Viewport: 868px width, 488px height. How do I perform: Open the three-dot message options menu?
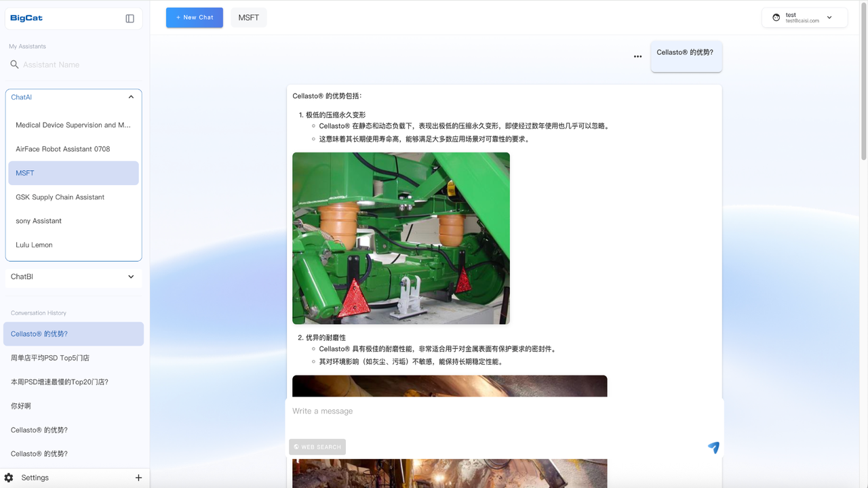[x=637, y=56]
